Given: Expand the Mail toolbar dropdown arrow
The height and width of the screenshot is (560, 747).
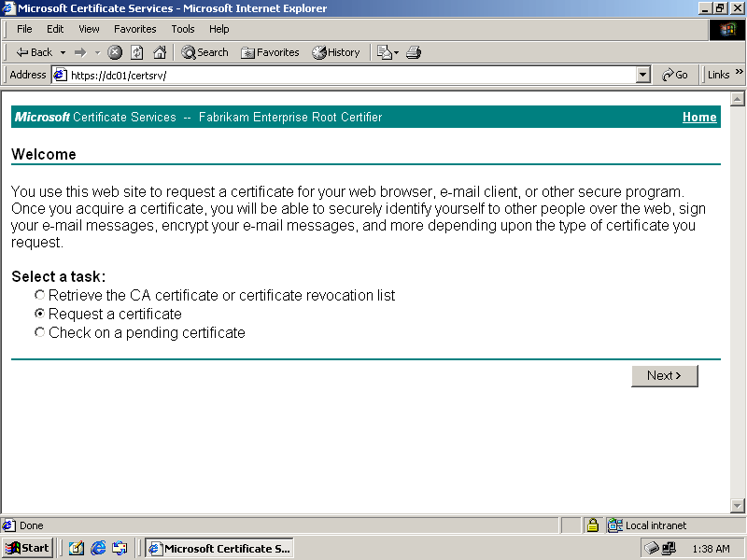Looking at the screenshot, I should tap(397, 52).
